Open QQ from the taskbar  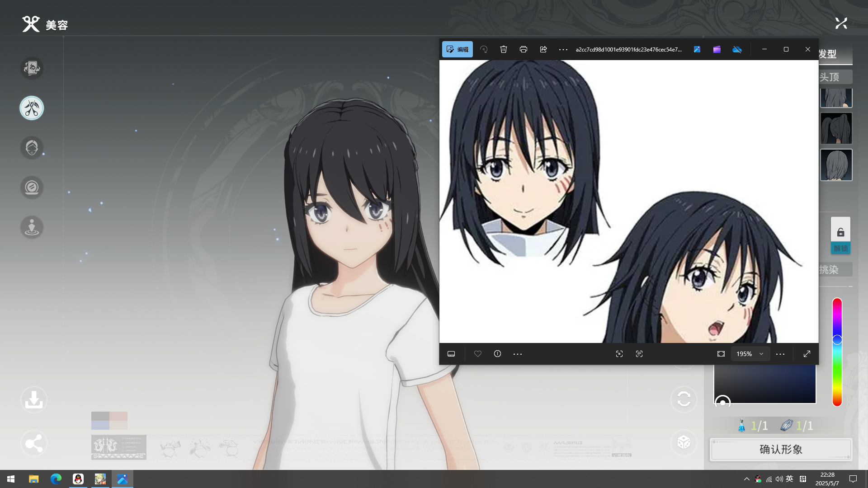(x=78, y=479)
